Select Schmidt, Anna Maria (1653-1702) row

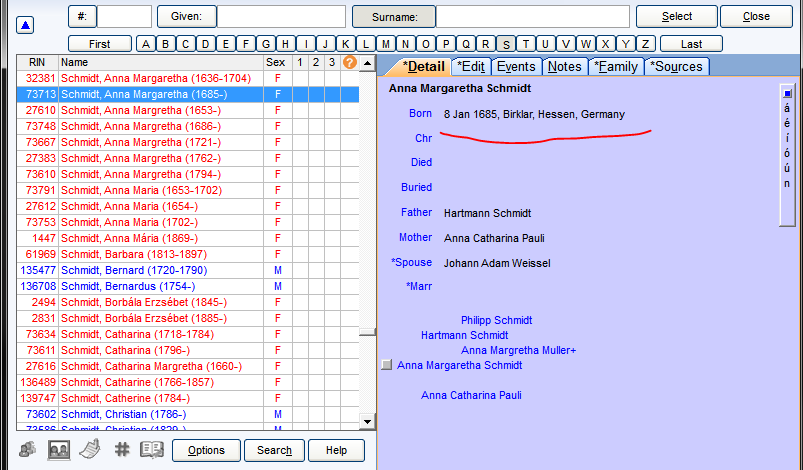click(188, 190)
